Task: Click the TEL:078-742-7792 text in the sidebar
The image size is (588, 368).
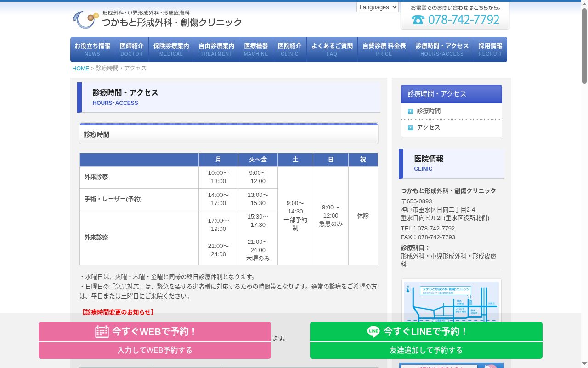Action: [428, 229]
